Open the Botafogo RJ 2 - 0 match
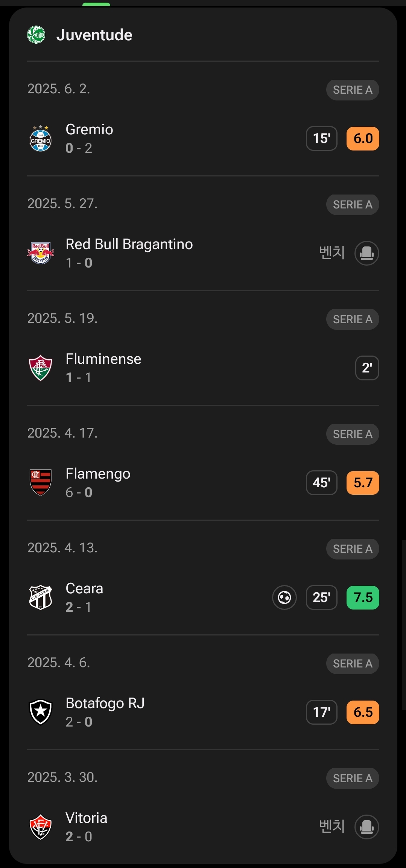Viewport: 406px width, 868px height. click(203, 712)
